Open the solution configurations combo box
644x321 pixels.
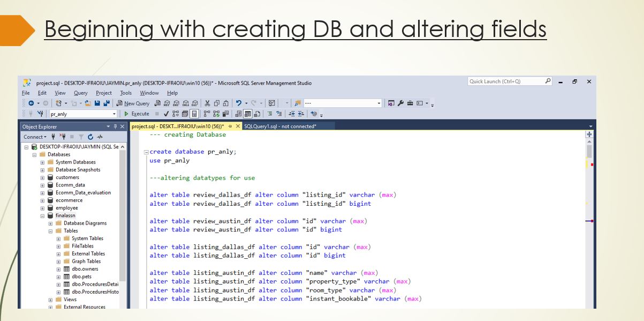click(x=343, y=103)
